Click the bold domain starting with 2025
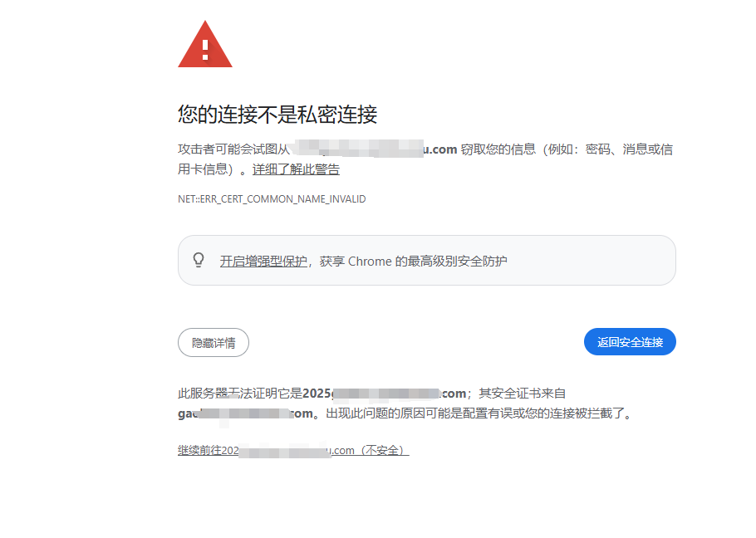The image size is (756, 538). (x=385, y=394)
